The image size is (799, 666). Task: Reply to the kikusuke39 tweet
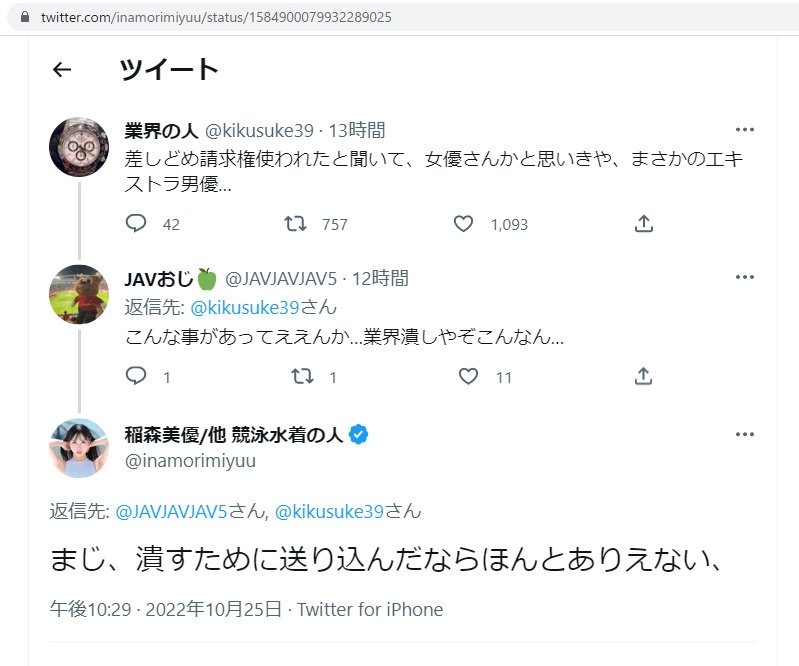click(137, 224)
